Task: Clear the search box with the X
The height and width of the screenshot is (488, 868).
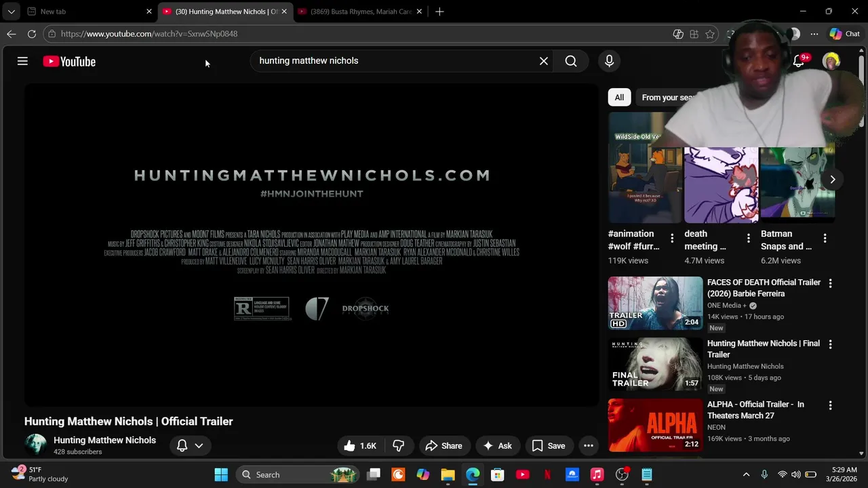Action: (x=544, y=61)
